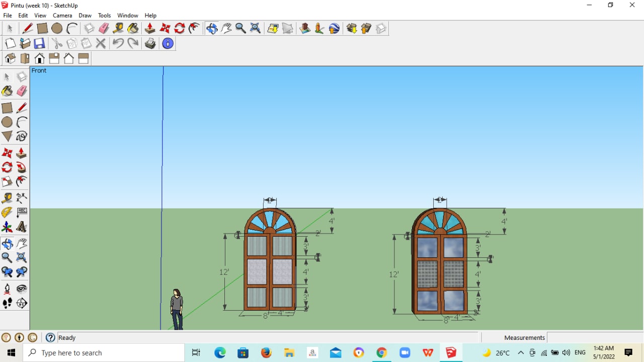Pick the Polygon tool in left toolbar
Viewport: 644px width, 362px height.
[7, 136]
